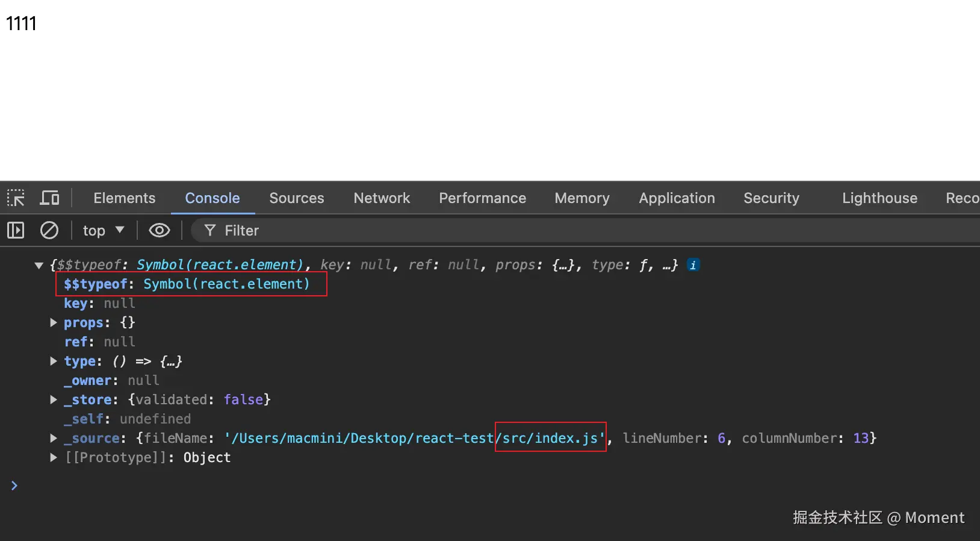Open the Sources tab
The height and width of the screenshot is (541, 980).
[x=296, y=198]
